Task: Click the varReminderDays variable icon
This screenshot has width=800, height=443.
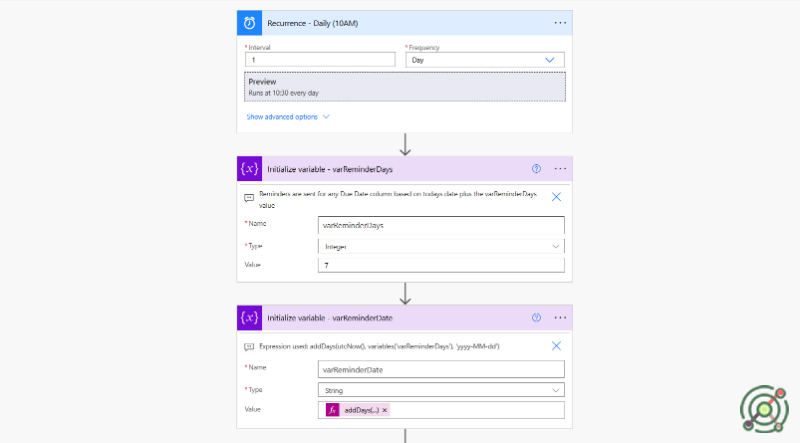Action: 250,169
